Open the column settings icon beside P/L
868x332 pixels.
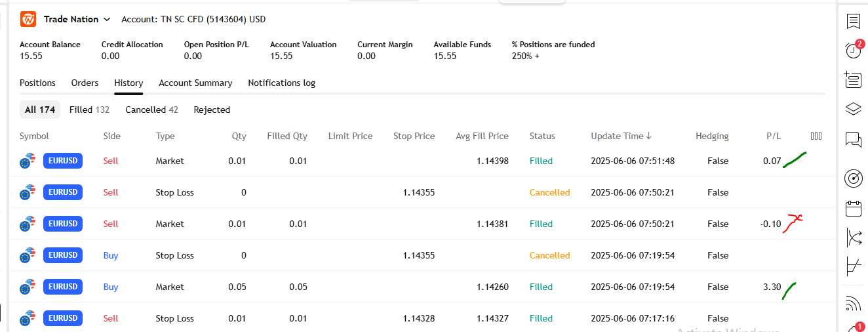tap(816, 136)
